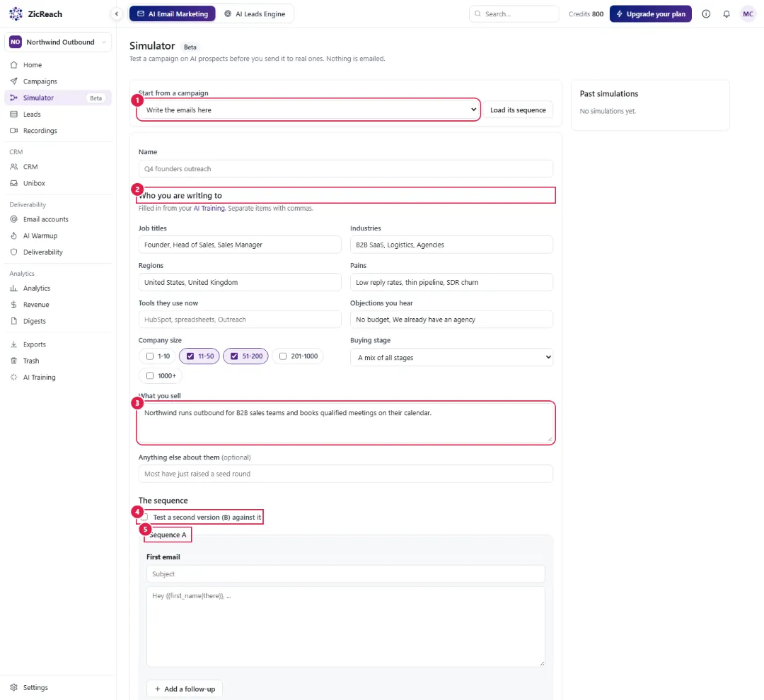Screen dimensions: 764x700
Task: Click the Beta badge beside Simulator title
Action: point(190,47)
